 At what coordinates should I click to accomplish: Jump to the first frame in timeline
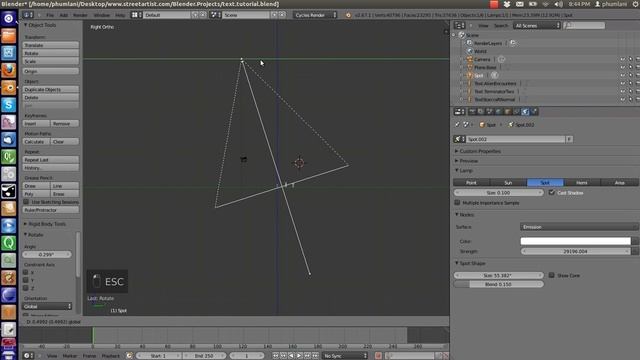pyautogui.click(x=276, y=356)
